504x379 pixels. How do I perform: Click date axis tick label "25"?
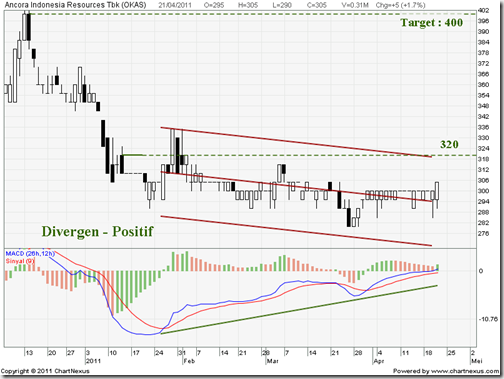pyautogui.click(x=451, y=353)
